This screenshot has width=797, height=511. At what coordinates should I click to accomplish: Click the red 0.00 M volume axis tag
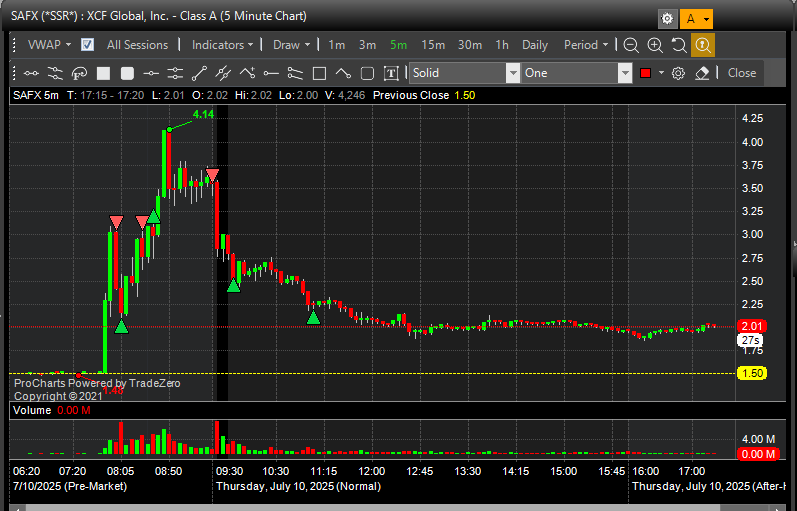pos(758,454)
